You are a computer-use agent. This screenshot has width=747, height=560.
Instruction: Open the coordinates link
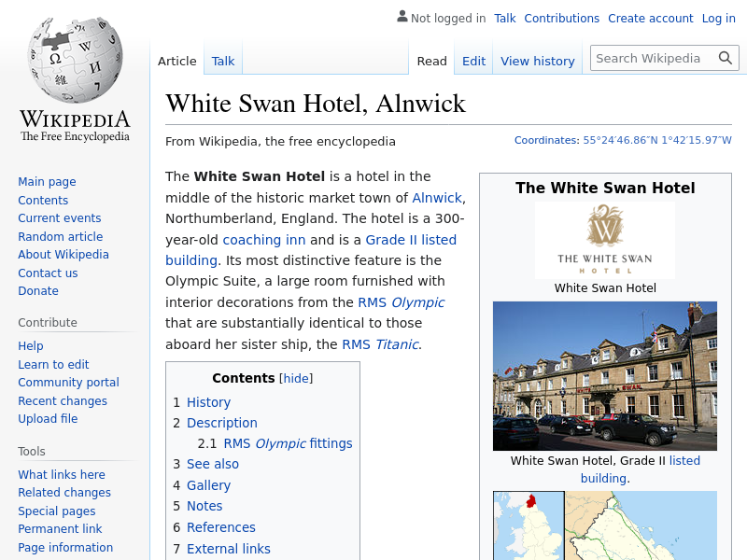click(657, 140)
